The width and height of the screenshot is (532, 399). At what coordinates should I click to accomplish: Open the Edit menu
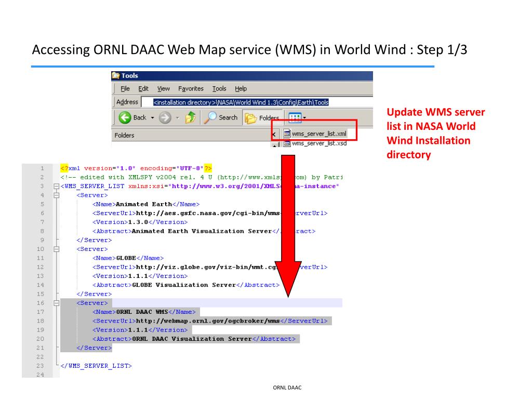tap(143, 88)
